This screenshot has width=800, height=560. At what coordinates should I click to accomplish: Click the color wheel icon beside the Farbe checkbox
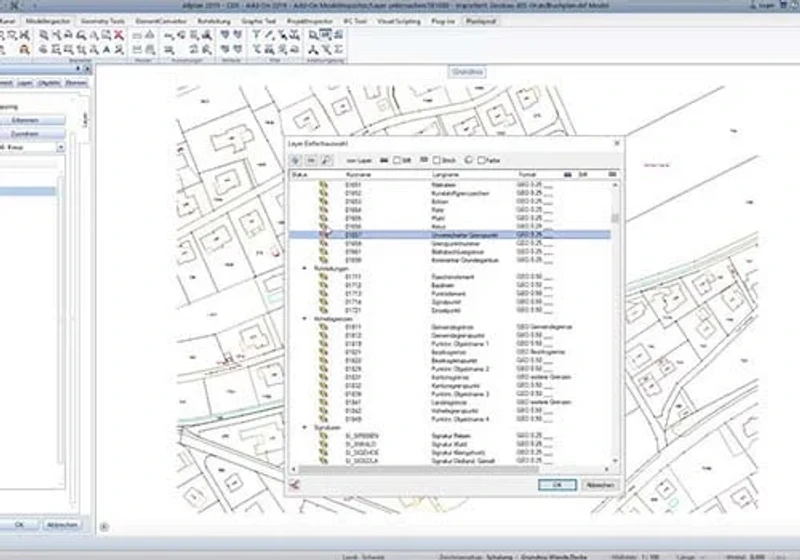(468, 160)
